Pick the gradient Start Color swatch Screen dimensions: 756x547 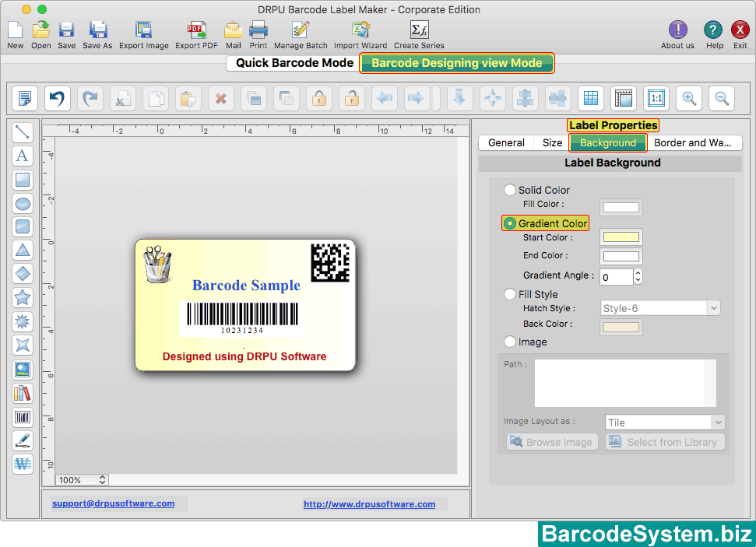point(621,237)
